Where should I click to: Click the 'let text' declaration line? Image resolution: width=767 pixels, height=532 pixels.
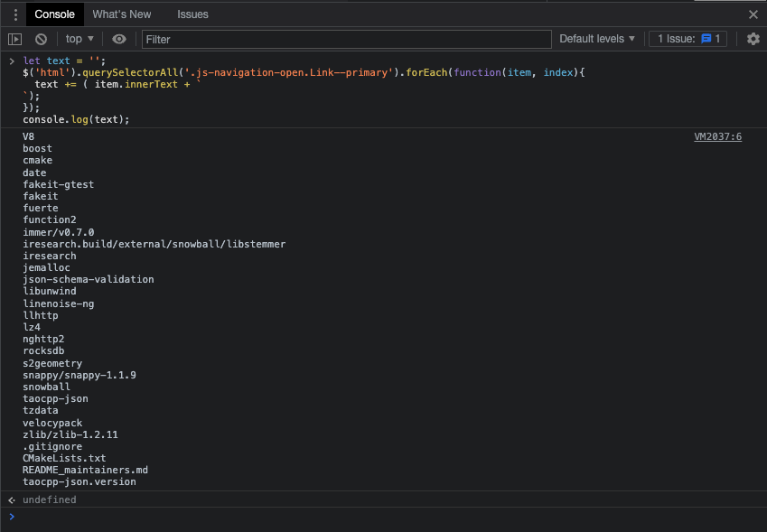pos(64,61)
